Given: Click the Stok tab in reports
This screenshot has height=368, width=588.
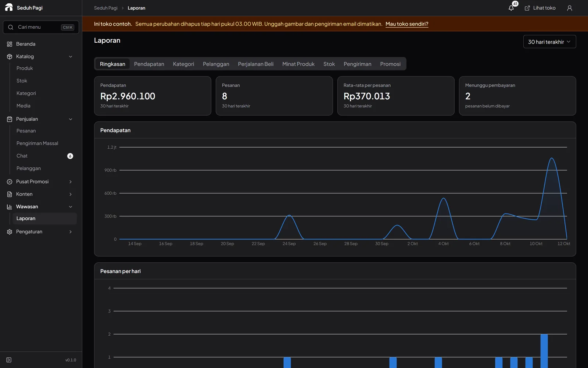Looking at the screenshot, I should pyautogui.click(x=329, y=64).
